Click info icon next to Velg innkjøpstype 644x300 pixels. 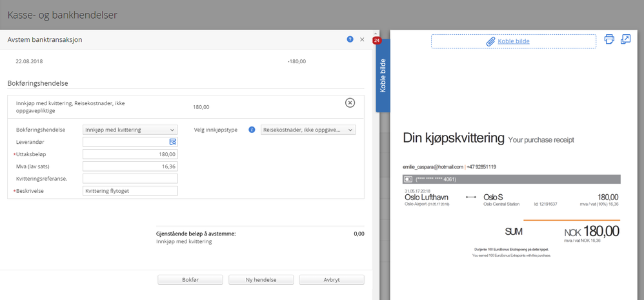pyautogui.click(x=252, y=130)
